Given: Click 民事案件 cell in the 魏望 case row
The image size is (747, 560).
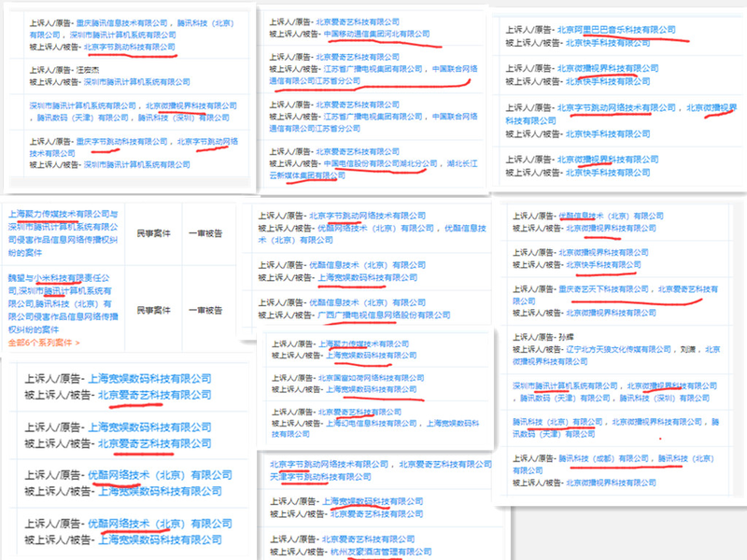Looking at the screenshot, I should pyautogui.click(x=153, y=310).
